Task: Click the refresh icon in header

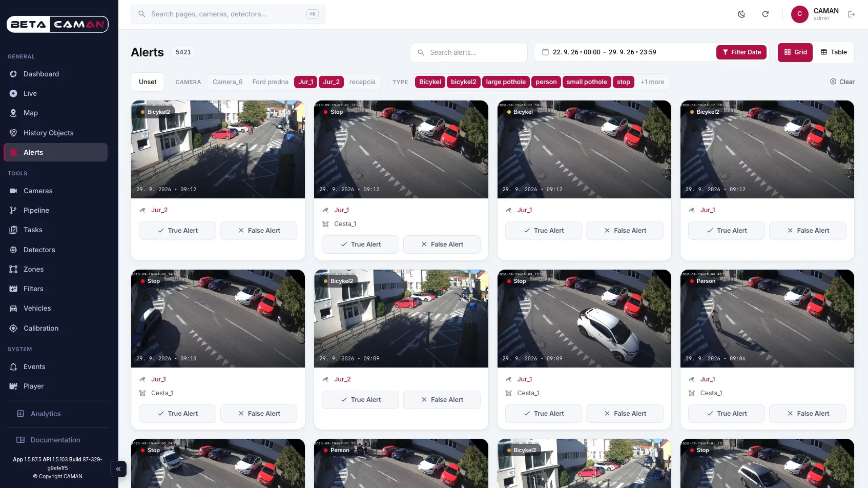Action: click(x=765, y=14)
